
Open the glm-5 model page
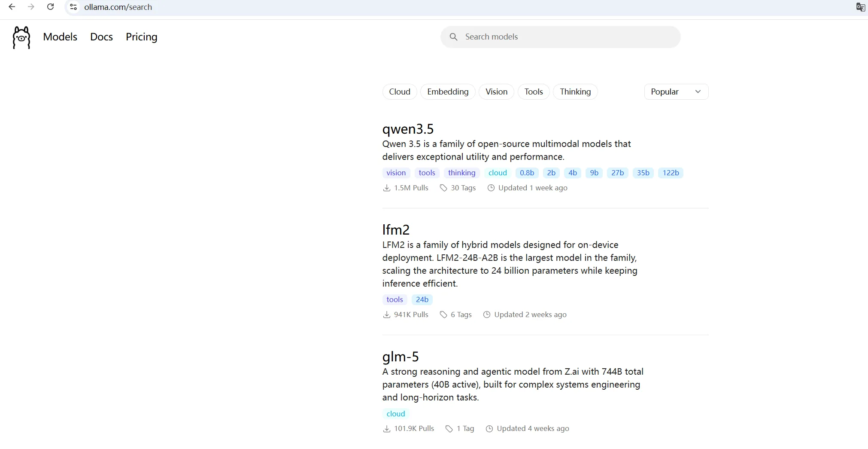(400, 357)
